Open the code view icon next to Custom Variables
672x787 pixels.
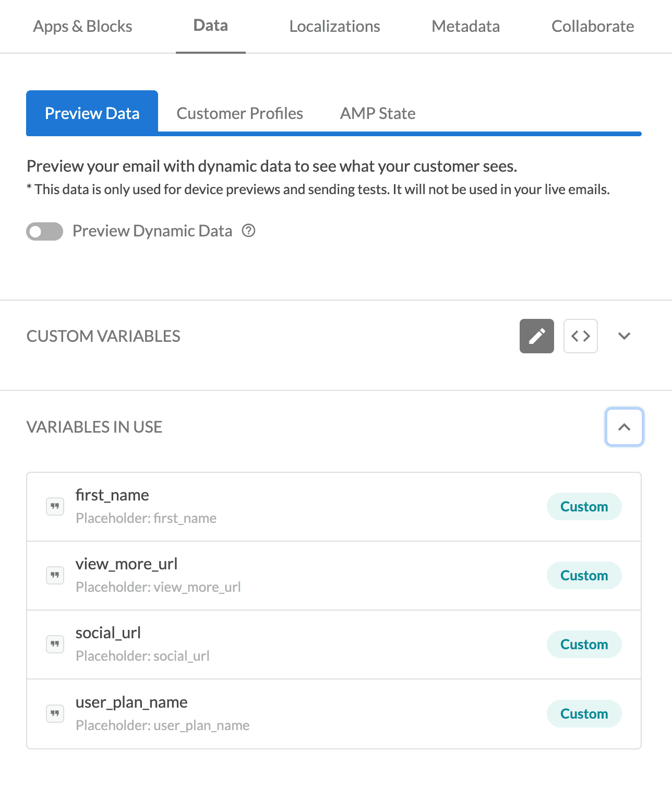tap(580, 336)
